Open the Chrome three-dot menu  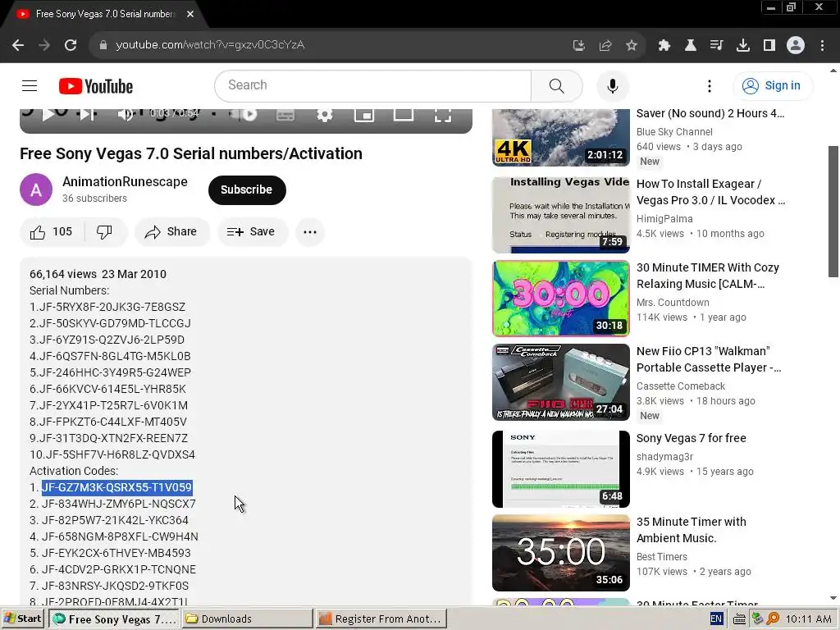tap(822, 45)
